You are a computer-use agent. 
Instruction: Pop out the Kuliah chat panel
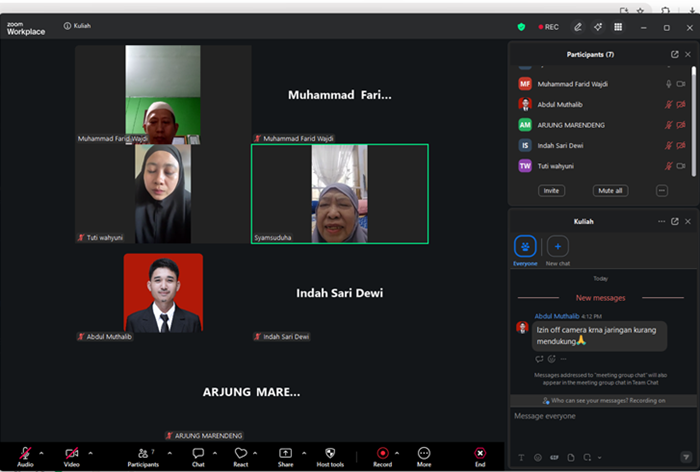[675, 221]
